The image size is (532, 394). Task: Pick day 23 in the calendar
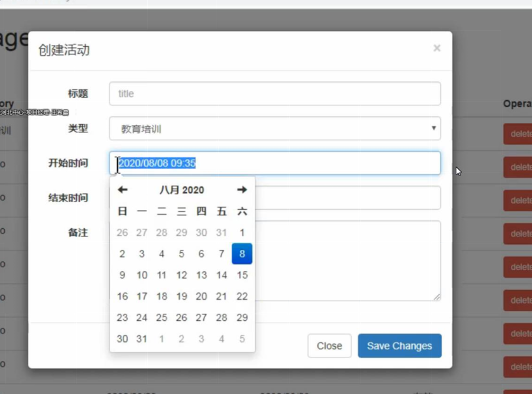[122, 317]
